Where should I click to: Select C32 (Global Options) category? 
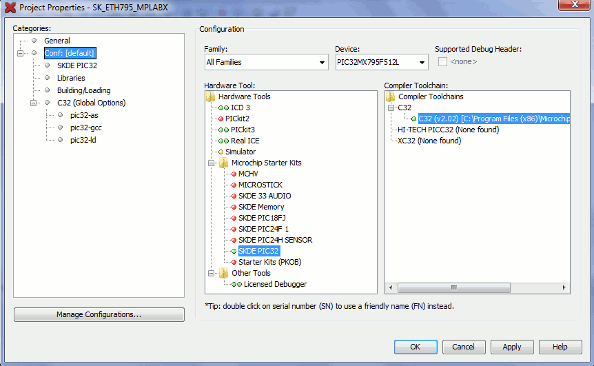pos(91,103)
